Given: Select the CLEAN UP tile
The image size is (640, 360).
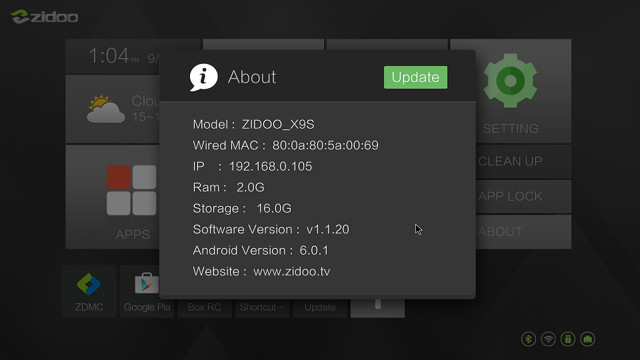Looking at the screenshot, I should pos(523,162).
